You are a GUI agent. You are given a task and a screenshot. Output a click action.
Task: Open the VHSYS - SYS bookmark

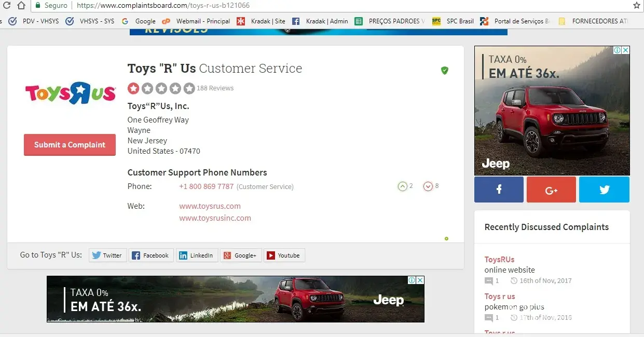(90, 21)
